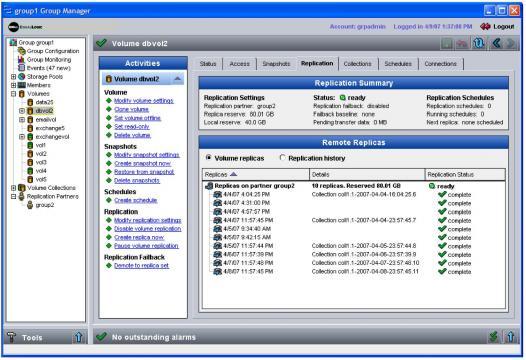Click the Details column header
This screenshot has height=360, width=526.
[x=367, y=174]
